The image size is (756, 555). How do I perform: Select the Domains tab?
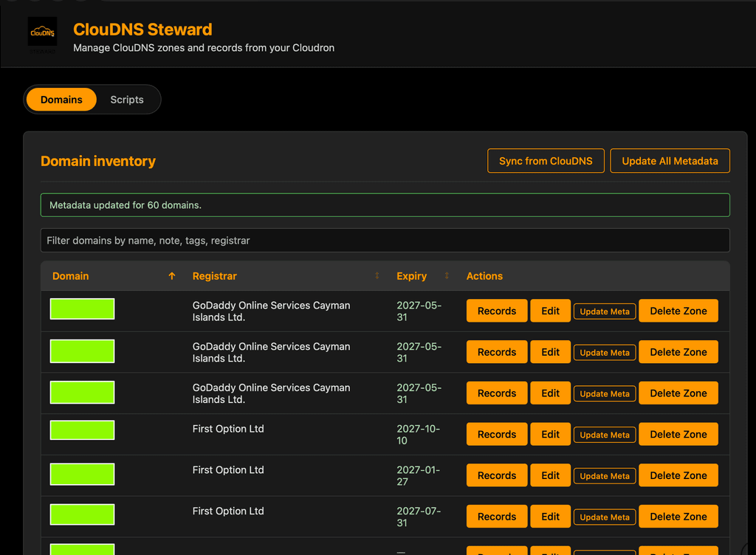coord(61,99)
